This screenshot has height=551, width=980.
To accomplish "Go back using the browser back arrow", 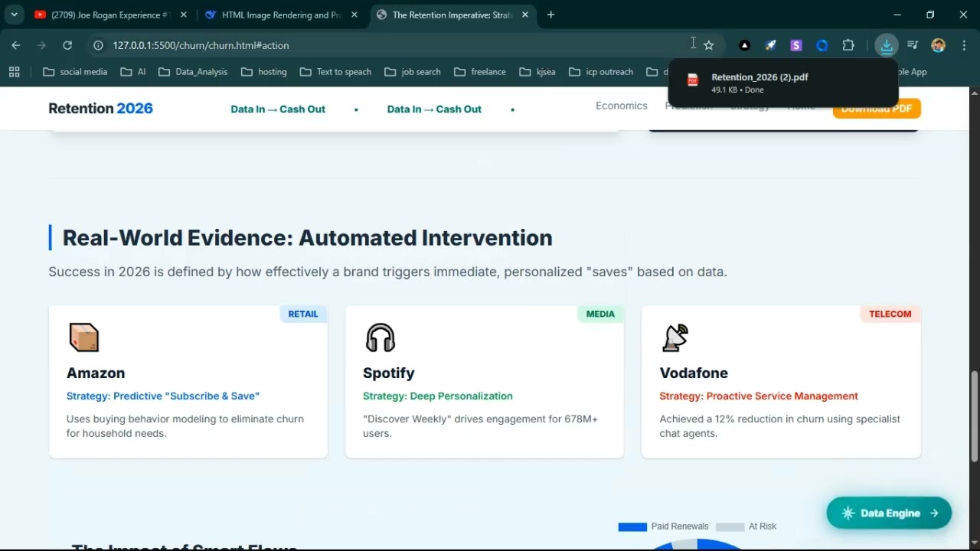I will [x=16, y=45].
